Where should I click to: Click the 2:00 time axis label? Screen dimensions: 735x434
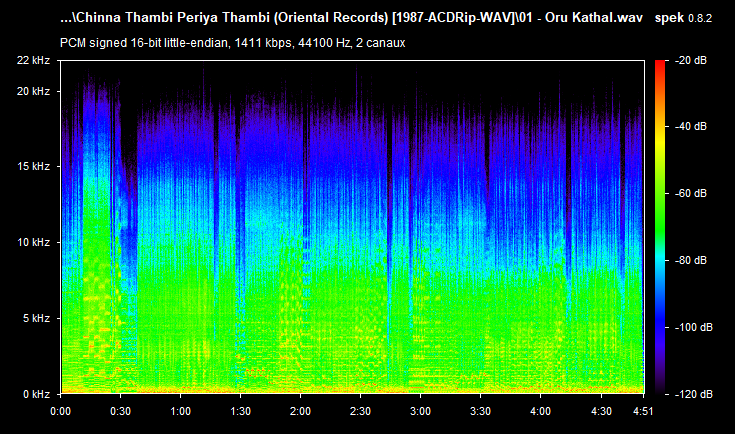coord(300,412)
